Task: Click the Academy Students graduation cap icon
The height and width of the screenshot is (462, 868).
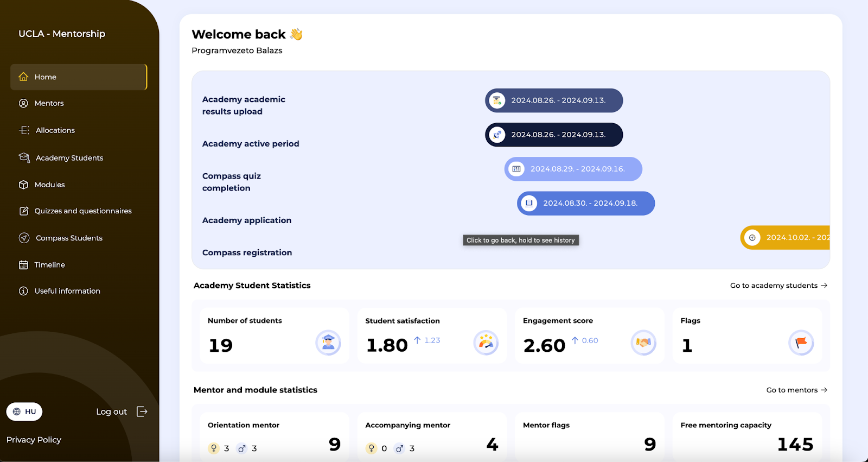Action: tap(24, 157)
